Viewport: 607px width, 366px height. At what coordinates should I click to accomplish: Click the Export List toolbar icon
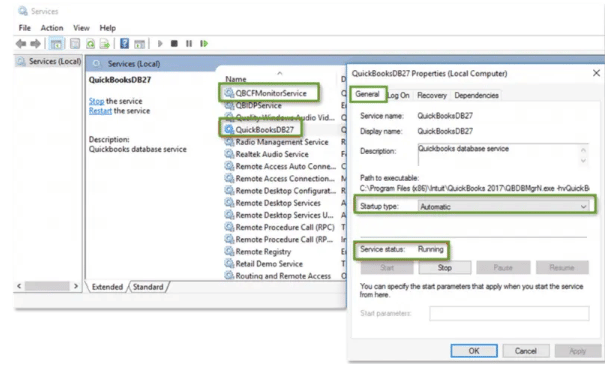click(x=105, y=44)
